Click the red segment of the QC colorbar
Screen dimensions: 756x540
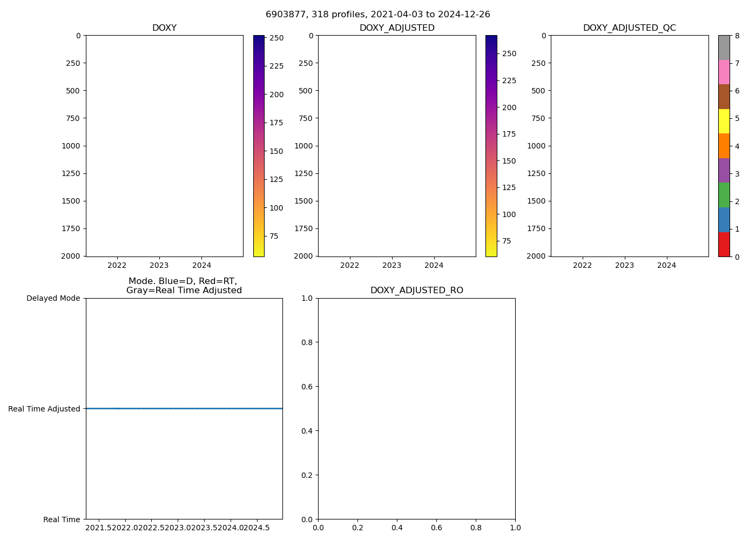(x=724, y=245)
